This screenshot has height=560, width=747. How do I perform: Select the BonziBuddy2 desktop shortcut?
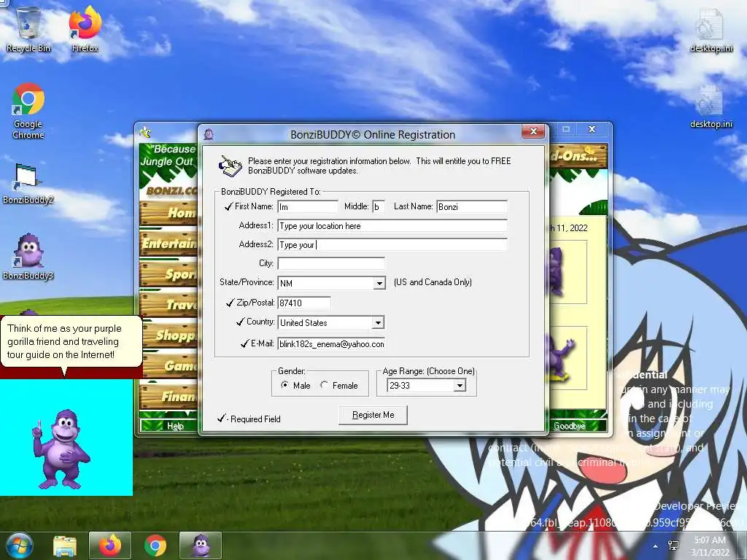pyautogui.click(x=28, y=183)
